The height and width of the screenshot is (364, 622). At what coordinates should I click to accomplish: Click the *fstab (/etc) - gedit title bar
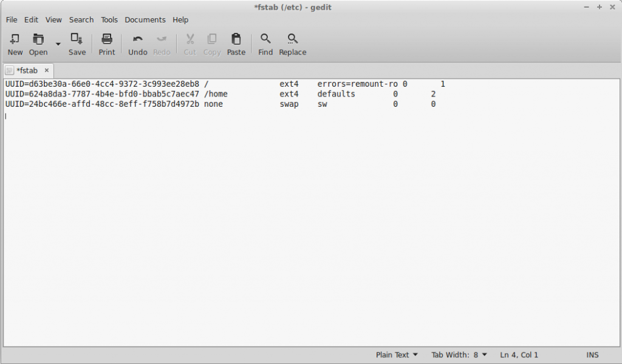(293, 7)
